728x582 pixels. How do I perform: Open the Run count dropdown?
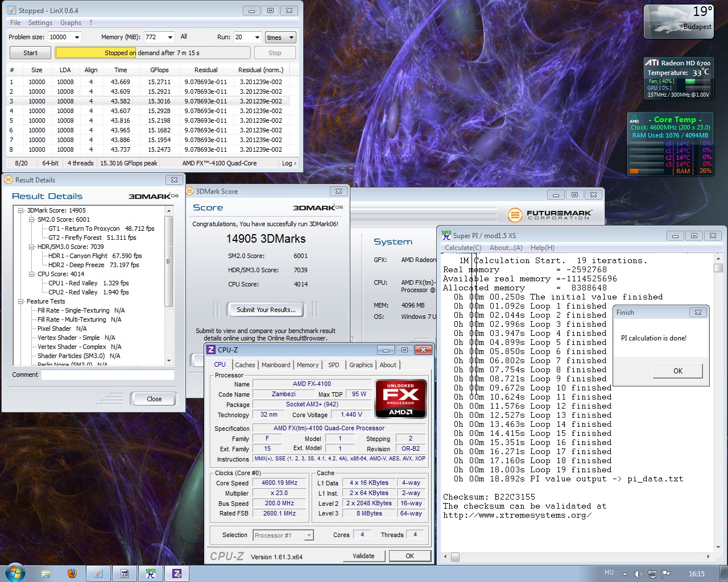tap(257, 37)
